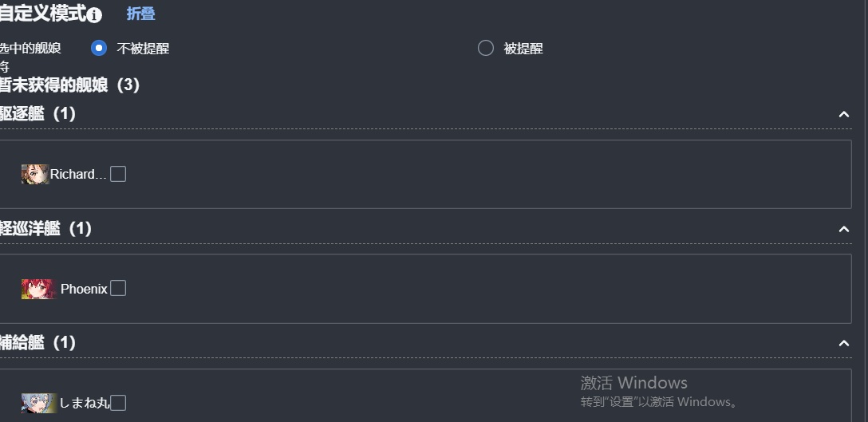Click the 補給艦 (1) section heading
The image size is (868, 422).
point(37,342)
